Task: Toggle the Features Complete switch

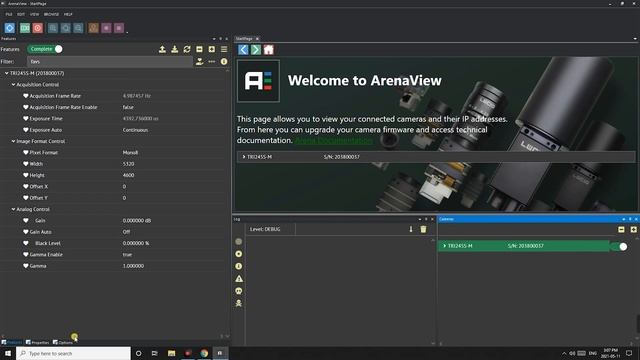Action: pyautogui.click(x=45, y=49)
